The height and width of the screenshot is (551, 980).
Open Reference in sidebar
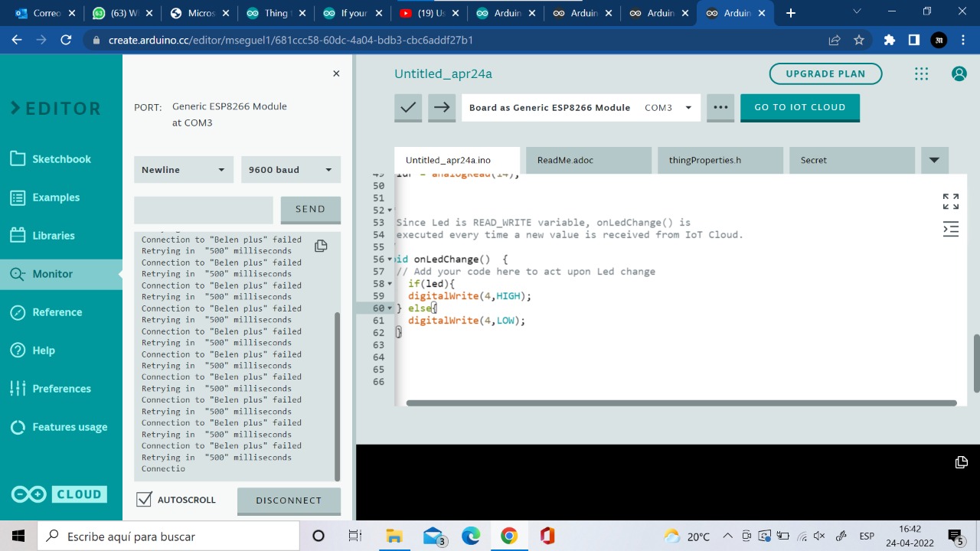[x=61, y=311]
